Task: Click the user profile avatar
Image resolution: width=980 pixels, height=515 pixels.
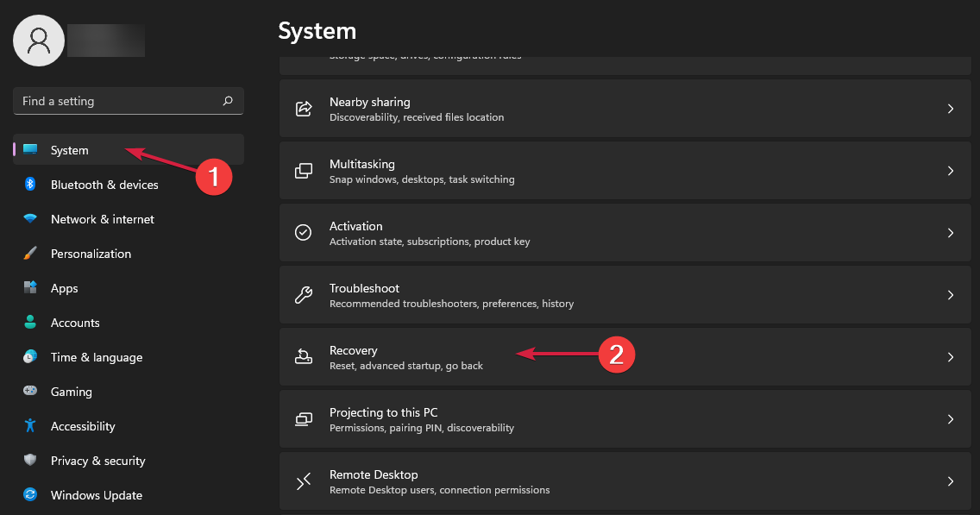Action: [39, 41]
